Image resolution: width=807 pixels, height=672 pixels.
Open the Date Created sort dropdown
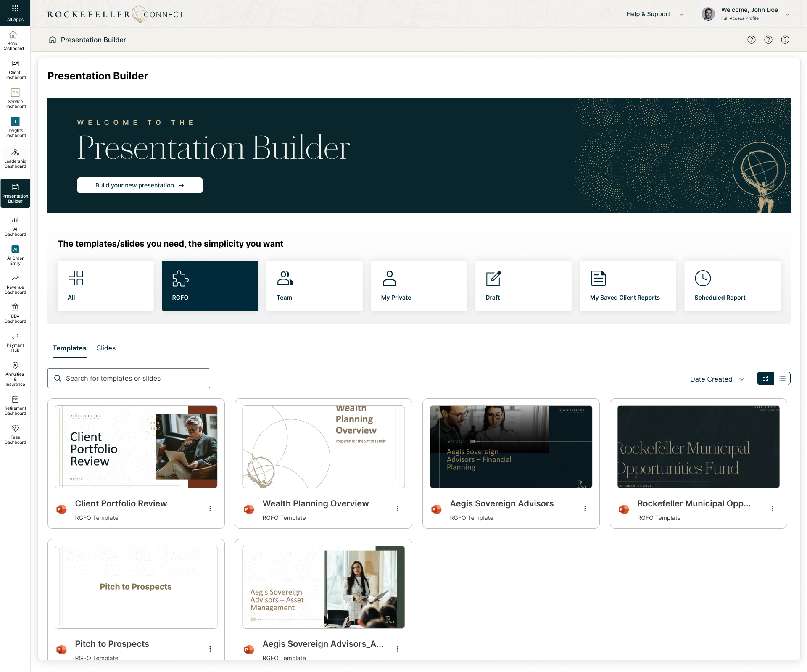(x=716, y=379)
